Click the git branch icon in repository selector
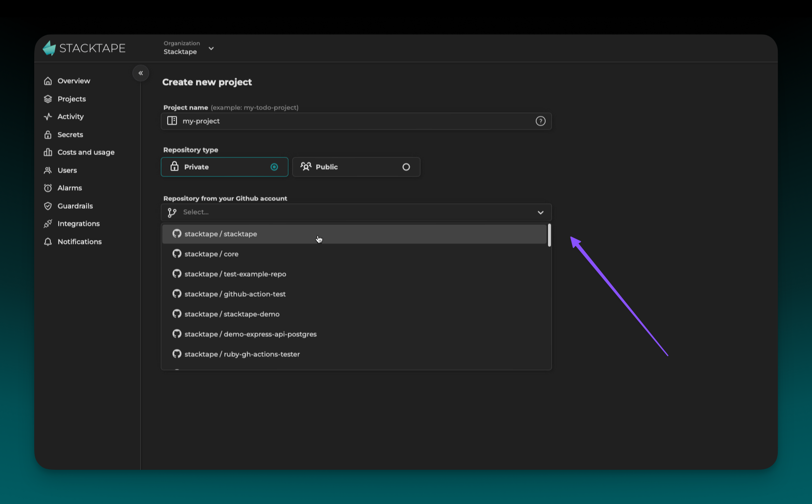The image size is (812, 504). (x=172, y=212)
